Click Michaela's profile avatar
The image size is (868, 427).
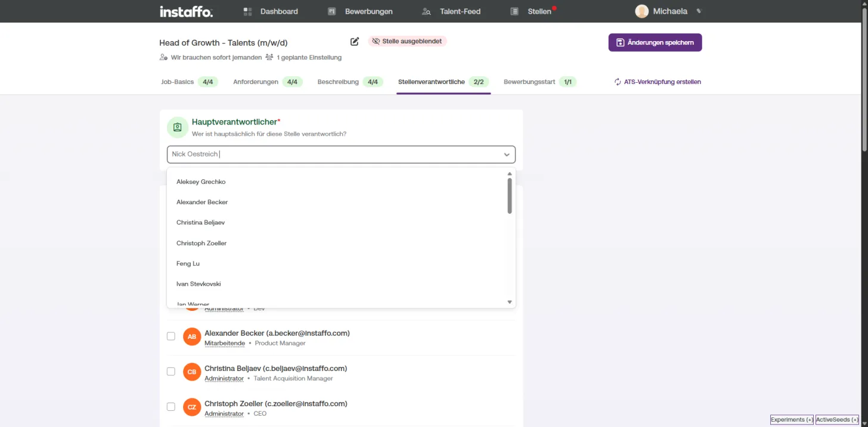[642, 11]
